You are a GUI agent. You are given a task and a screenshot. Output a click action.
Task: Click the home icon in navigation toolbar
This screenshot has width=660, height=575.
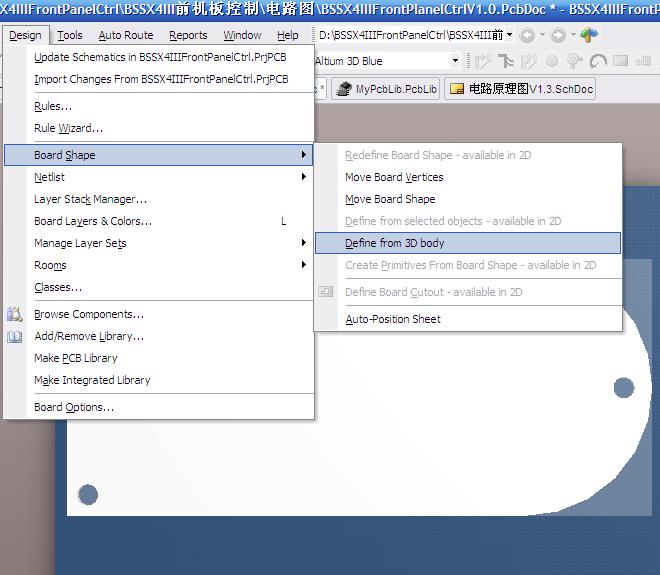(x=589, y=35)
